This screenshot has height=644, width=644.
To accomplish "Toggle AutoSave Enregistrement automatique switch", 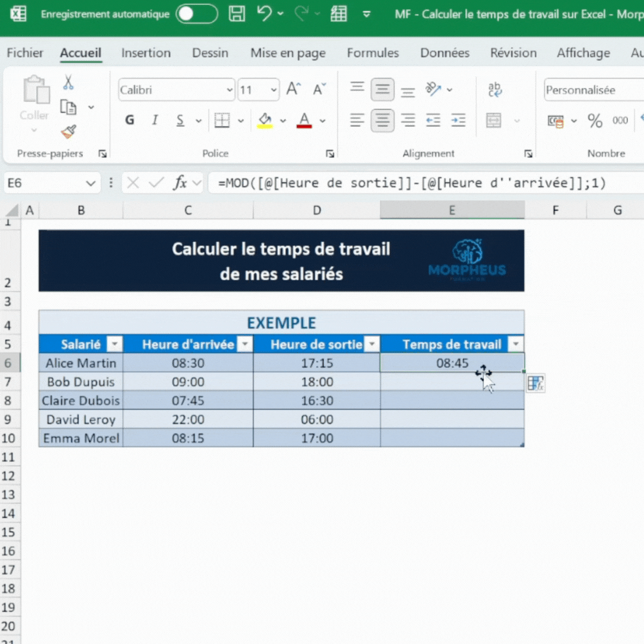I will pos(197,14).
